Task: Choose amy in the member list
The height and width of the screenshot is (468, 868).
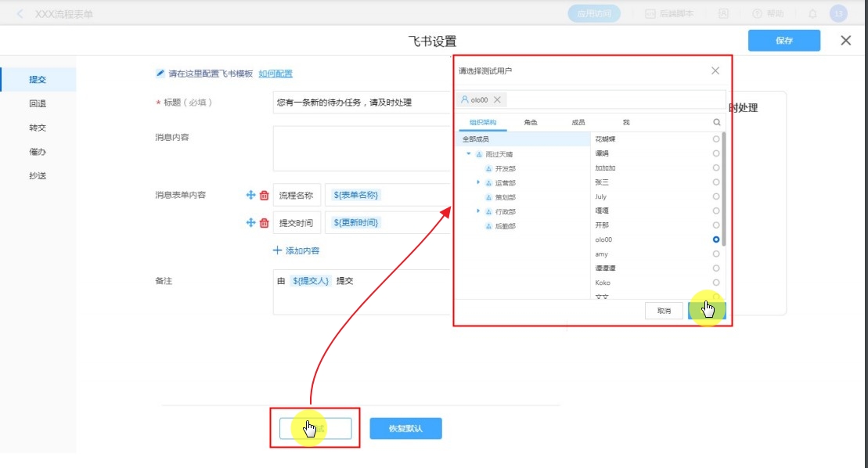Action: tap(716, 254)
